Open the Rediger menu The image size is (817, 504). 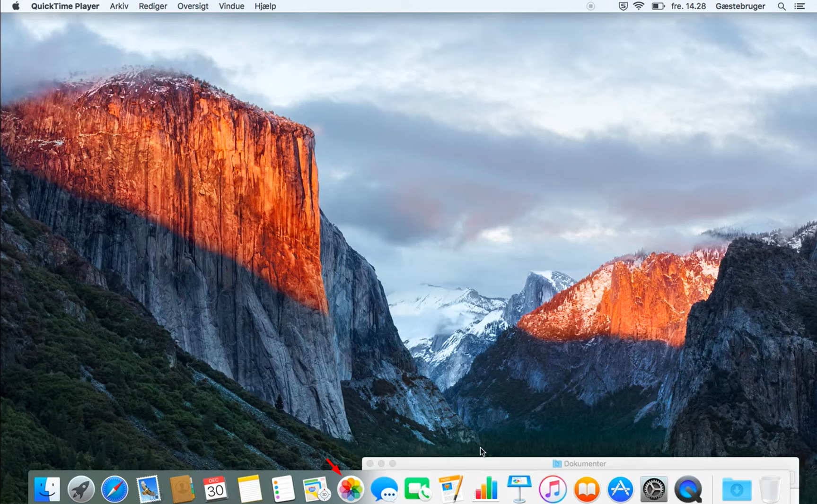coord(153,6)
